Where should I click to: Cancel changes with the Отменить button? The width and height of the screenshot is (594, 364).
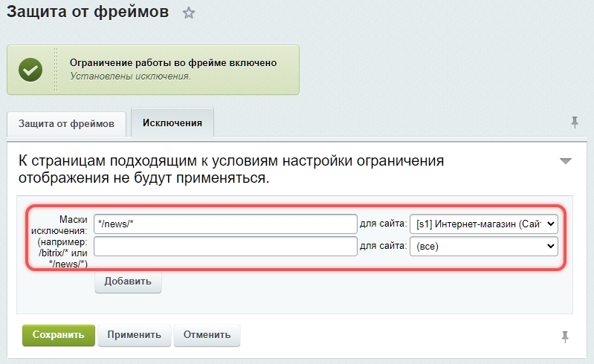pyautogui.click(x=207, y=335)
